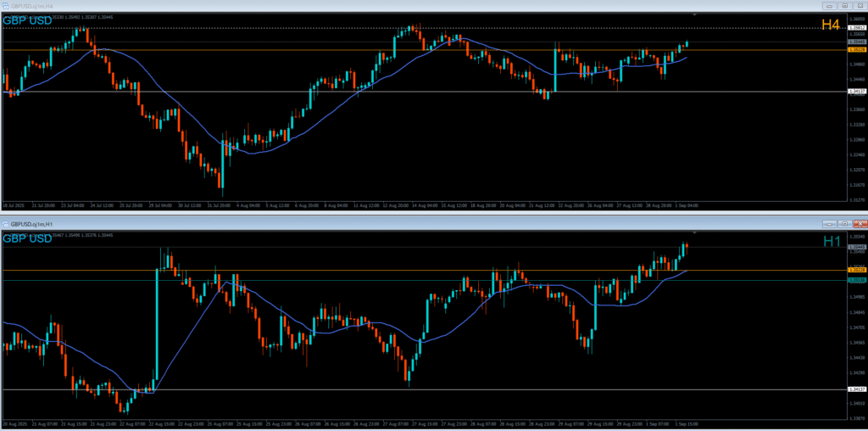This screenshot has width=868, height=431.
Task: Click the 1.34137 price label on the H4 axis
Action: click(856, 91)
